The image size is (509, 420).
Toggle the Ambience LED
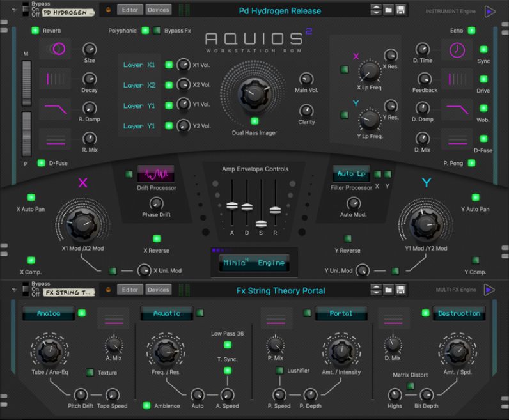point(146,405)
